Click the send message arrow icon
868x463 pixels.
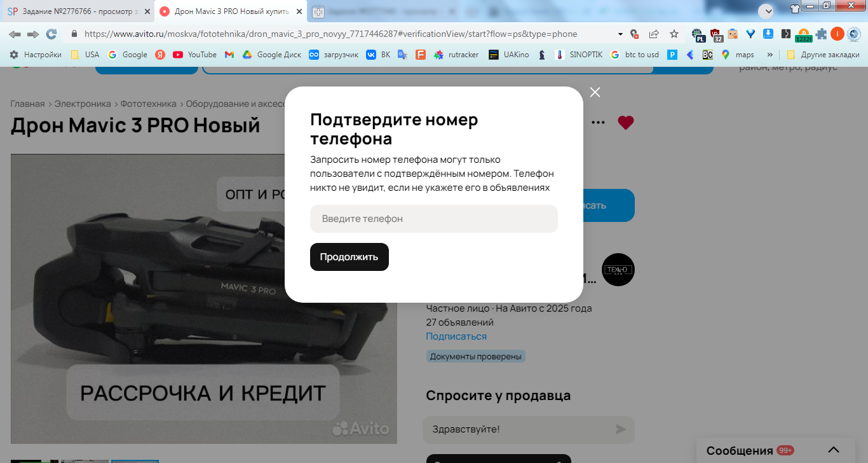click(621, 429)
